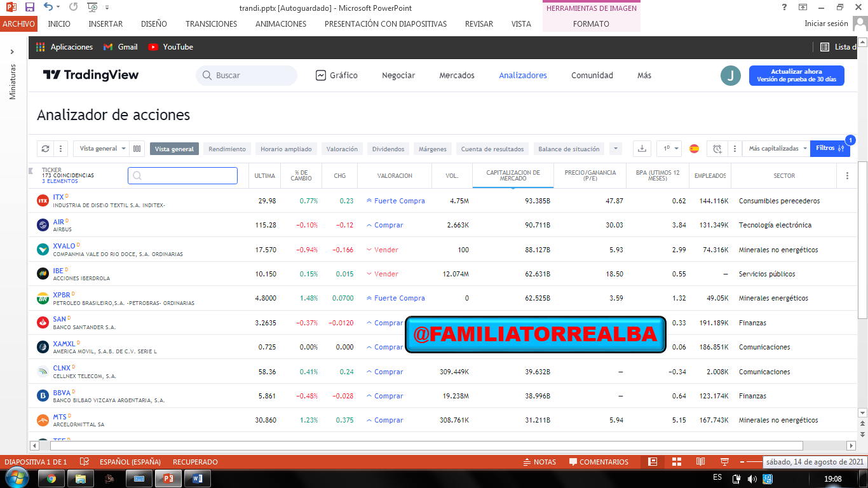Expand more column-set tabs arrow
Screen dimensions: 868x488
(x=615, y=149)
